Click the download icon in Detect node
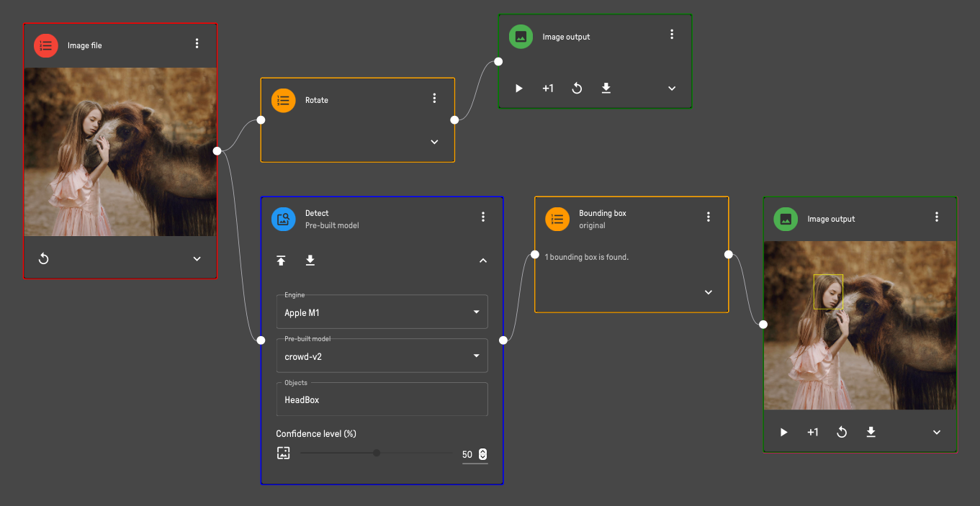Image resolution: width=980 pixels, height=506 pixels. [310, 261]
